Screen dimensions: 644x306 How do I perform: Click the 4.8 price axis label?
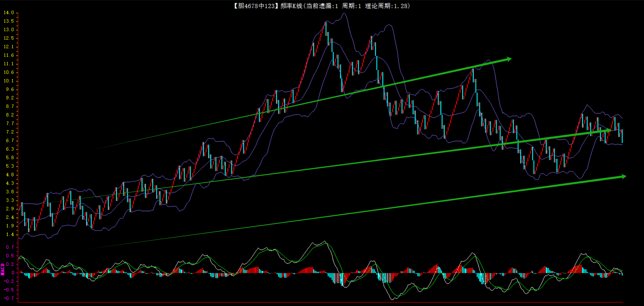click(x=10, y=175)
